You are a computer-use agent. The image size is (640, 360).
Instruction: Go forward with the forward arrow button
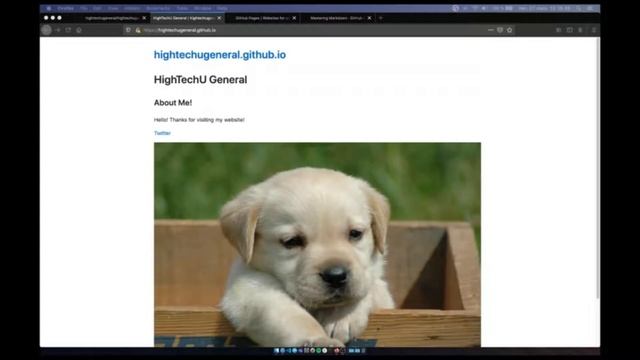58,30
